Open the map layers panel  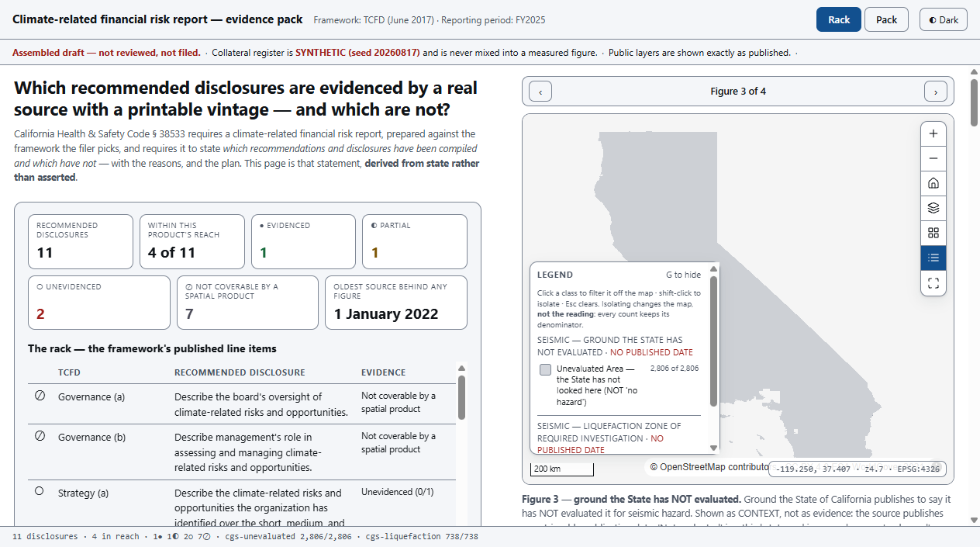[x=933, y=208]
